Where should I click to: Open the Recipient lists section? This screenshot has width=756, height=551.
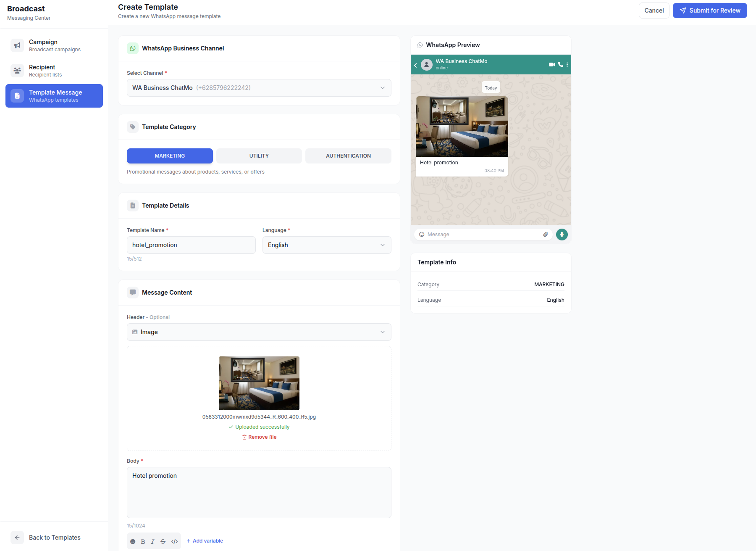(54, 71)
